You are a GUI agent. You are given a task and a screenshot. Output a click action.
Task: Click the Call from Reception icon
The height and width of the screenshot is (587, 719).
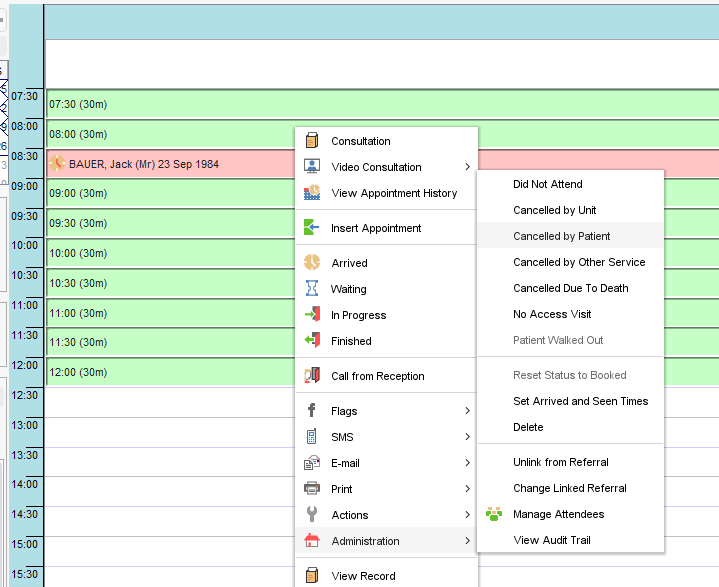pyautogui.click(x=312, y=376)
